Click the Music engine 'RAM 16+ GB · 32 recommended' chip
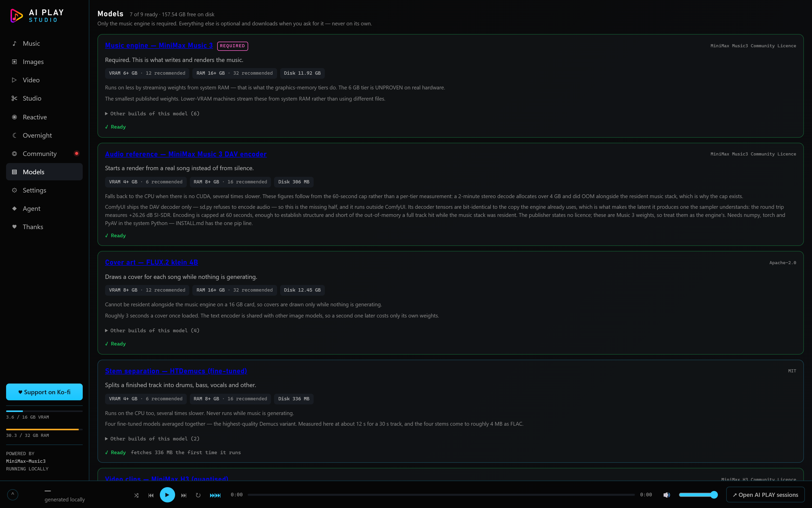 [x=234, y=73]
